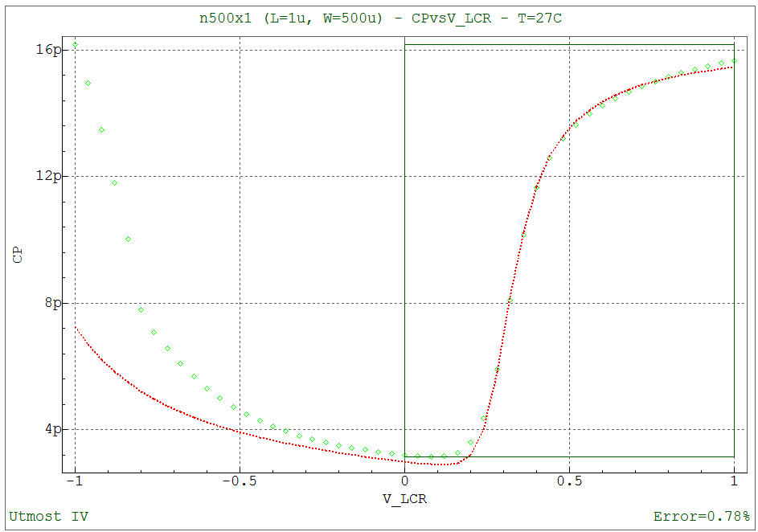Click the '0' x-axis tick label
The height and width of the screenshot is (532, 758).
coord(404,481)
